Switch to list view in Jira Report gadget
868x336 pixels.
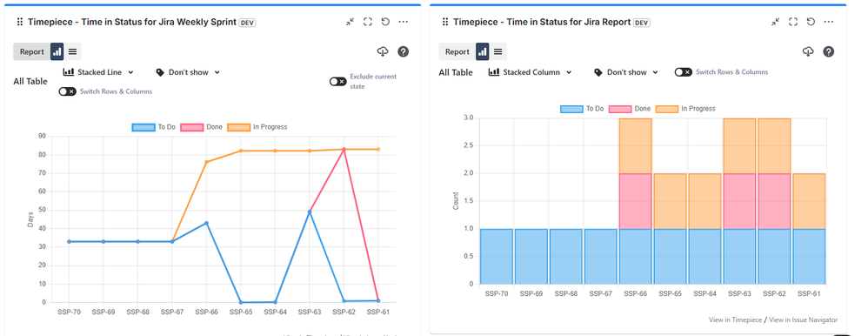tap(497, 51)
